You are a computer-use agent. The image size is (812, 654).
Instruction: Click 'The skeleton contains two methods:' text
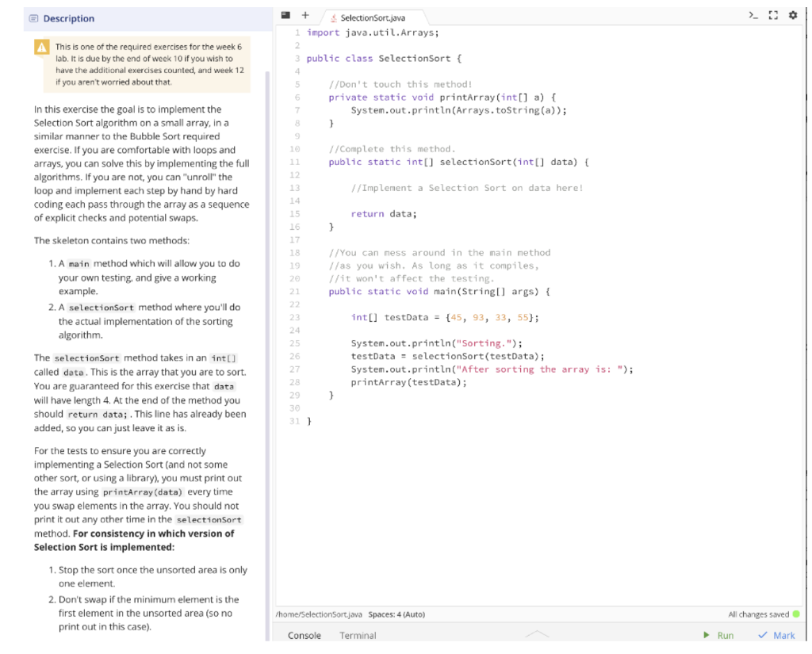112,240
